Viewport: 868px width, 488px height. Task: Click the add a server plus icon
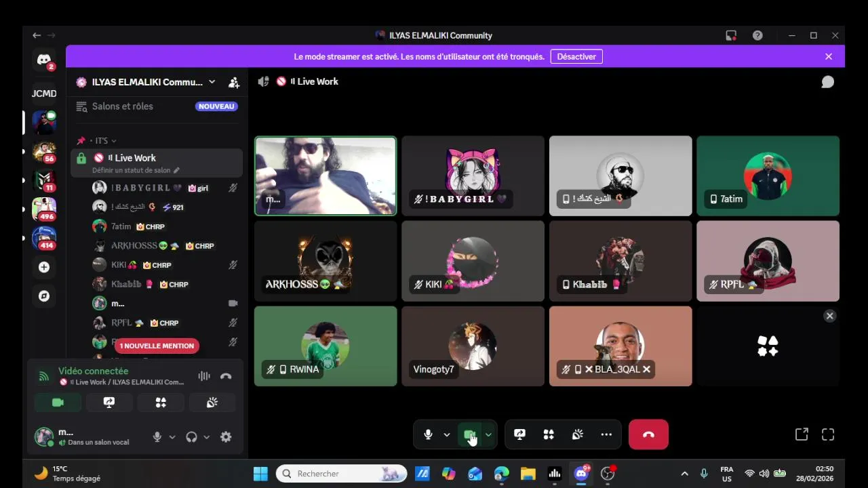click(x=44, y=267)
